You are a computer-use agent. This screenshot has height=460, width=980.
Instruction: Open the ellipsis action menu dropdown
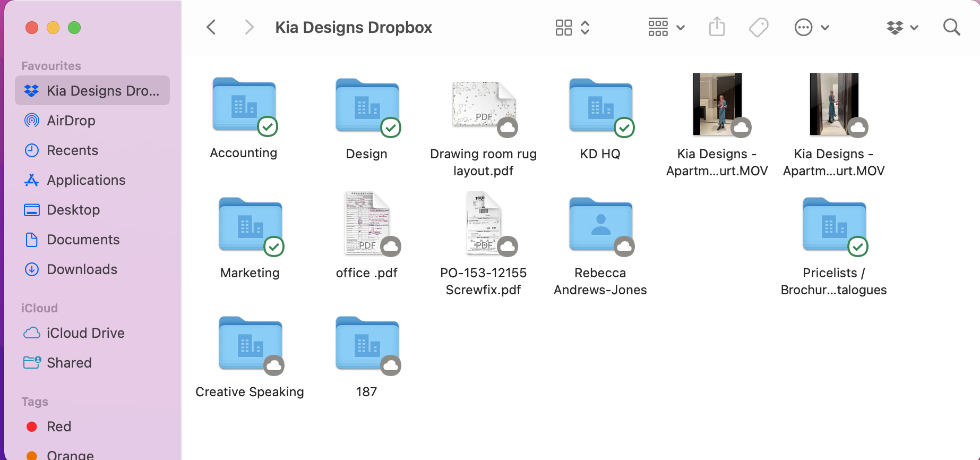[811, 27]
